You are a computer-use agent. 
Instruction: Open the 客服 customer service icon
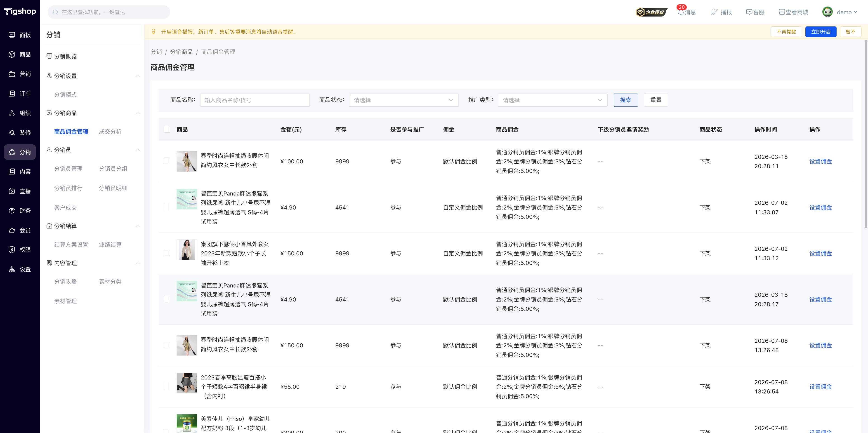pyautogui.click(x=749, y=12)
